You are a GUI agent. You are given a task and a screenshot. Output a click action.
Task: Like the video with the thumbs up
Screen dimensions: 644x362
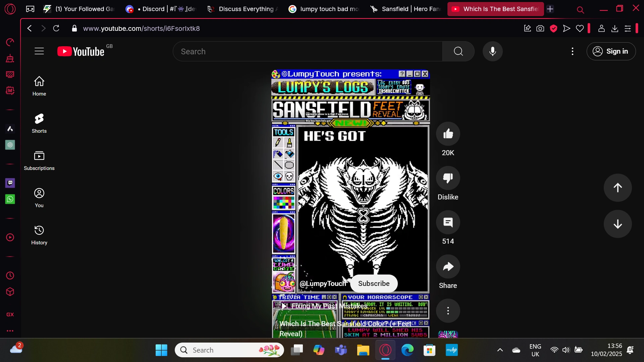click(x=448, y=133)
